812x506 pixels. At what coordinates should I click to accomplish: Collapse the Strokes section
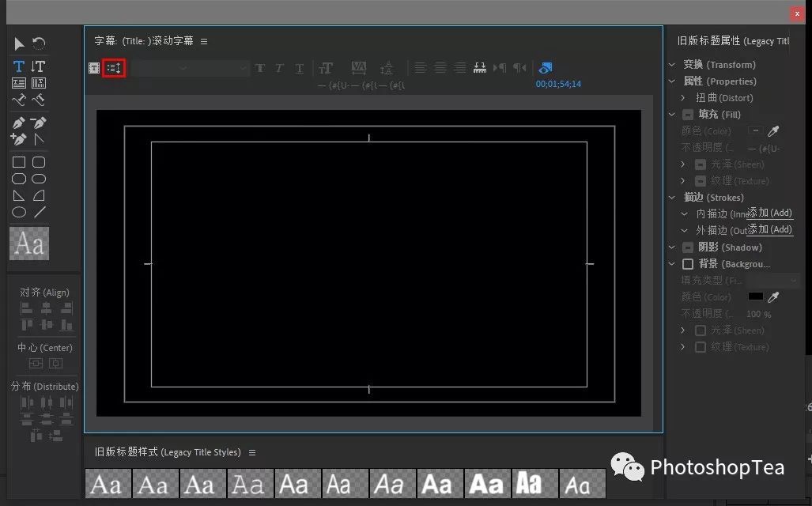pos(672,198)
